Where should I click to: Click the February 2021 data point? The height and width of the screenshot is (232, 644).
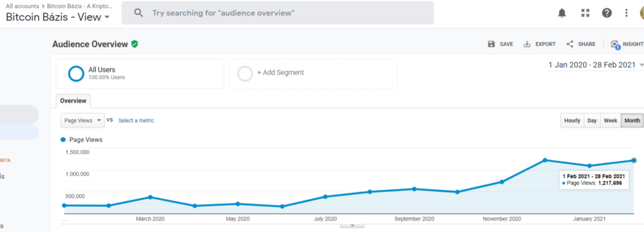[634, 160]
